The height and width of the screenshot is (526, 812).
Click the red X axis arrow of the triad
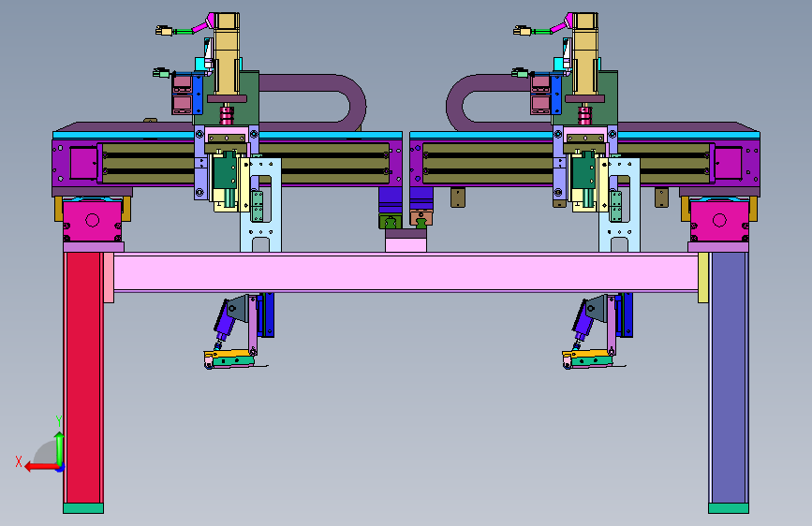click(41, 467)
